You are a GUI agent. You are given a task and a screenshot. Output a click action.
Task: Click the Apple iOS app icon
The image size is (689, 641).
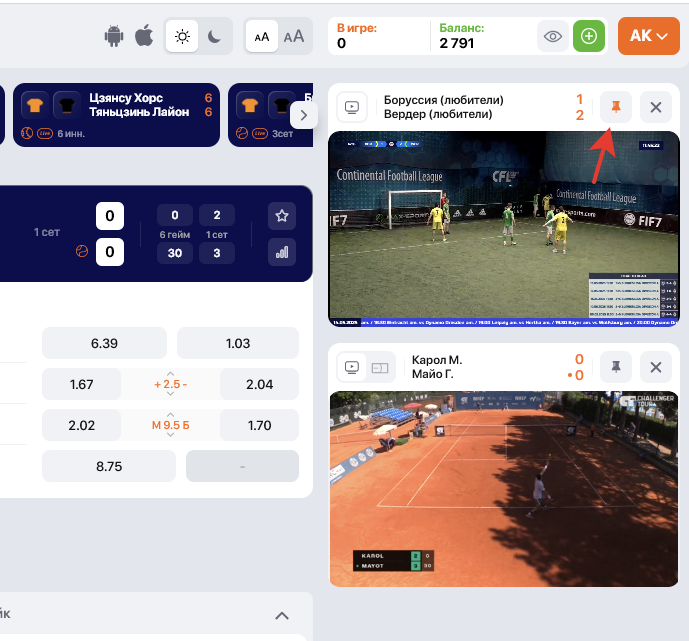point(144,37)
